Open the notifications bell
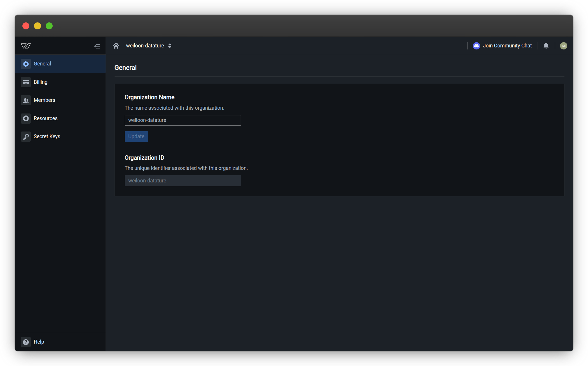Viewport: 588px width, 366px height. coord(546,46)
